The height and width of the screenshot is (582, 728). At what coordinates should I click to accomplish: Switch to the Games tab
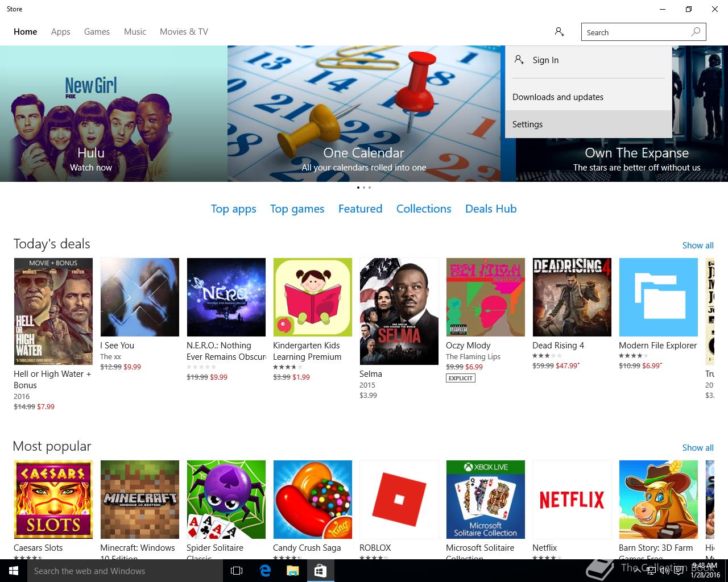tap(97, 32)
